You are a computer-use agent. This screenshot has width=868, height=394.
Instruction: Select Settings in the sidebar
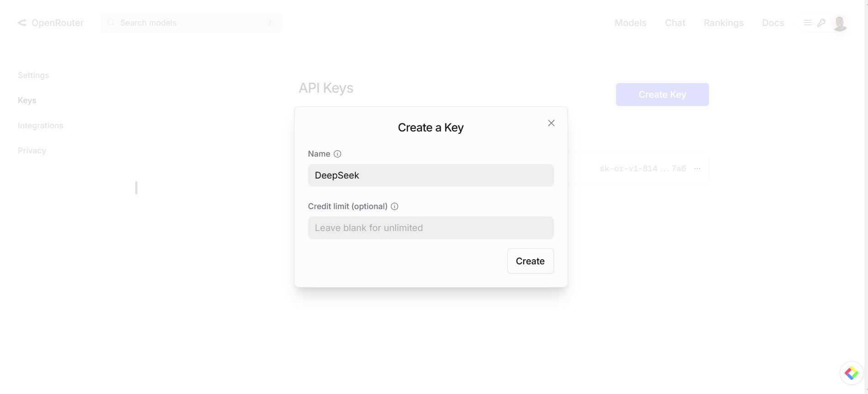click(33, 75)
